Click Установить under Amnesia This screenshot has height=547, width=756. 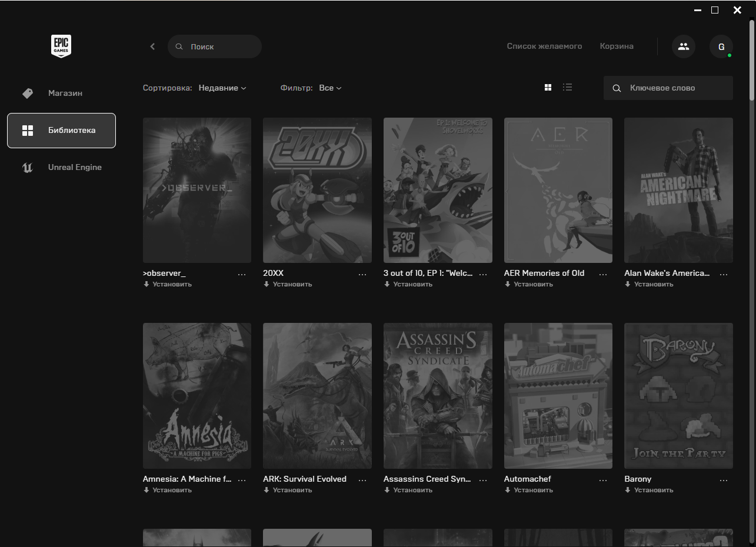[168, 490]
